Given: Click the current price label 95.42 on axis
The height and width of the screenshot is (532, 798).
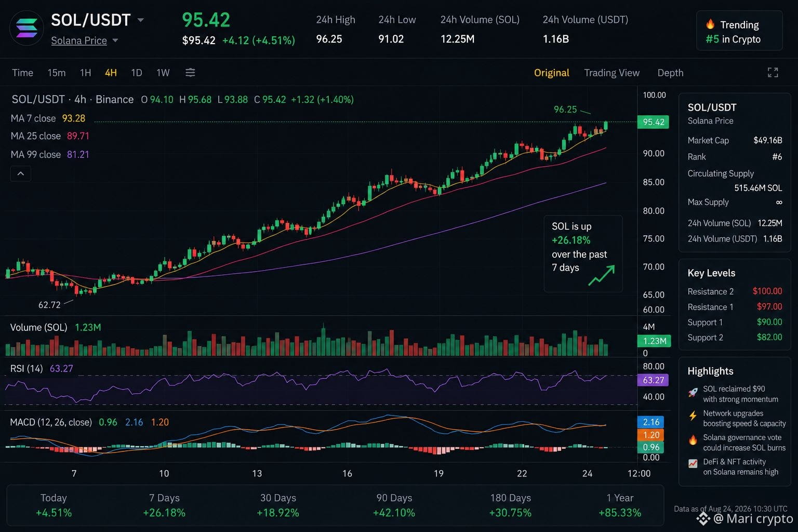Looking at the screenshot, I should tap(653, 122).
